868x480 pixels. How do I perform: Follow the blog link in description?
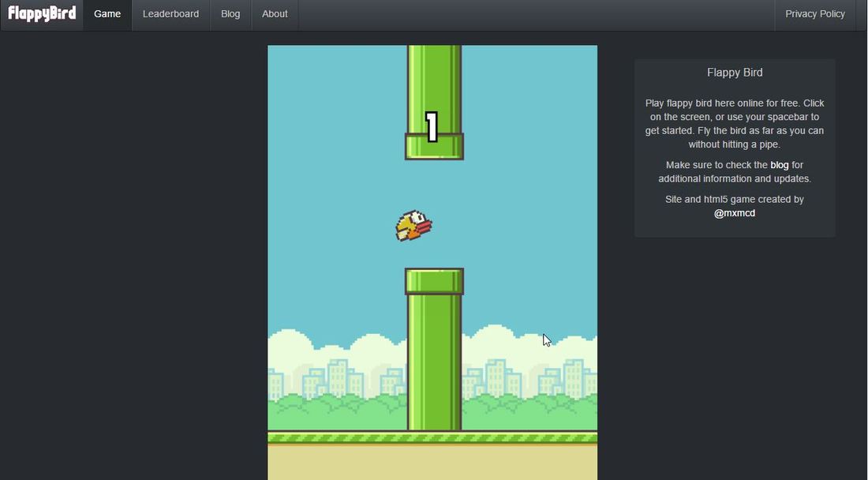tap(780, 165)
